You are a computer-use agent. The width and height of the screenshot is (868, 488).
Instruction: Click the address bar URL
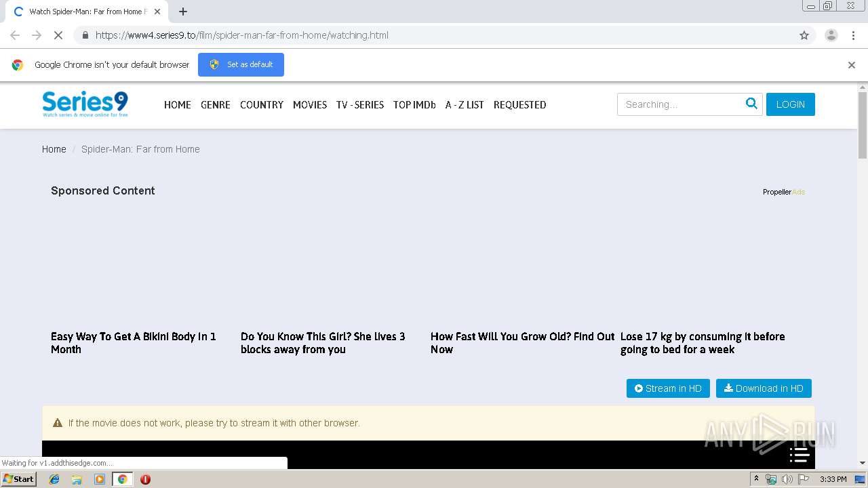click(242, 35)
